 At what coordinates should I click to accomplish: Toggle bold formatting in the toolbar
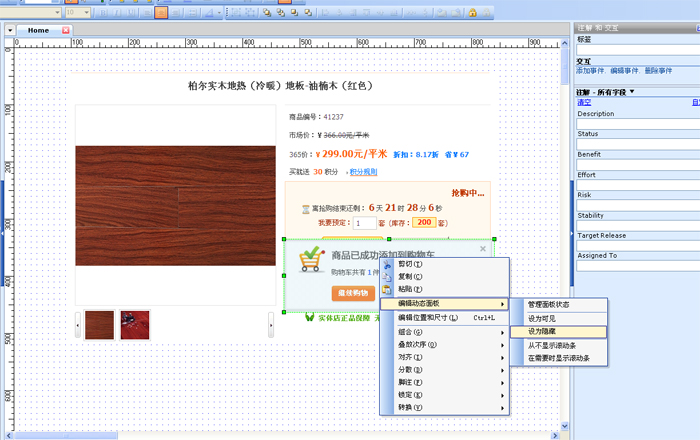coord(103,12)
